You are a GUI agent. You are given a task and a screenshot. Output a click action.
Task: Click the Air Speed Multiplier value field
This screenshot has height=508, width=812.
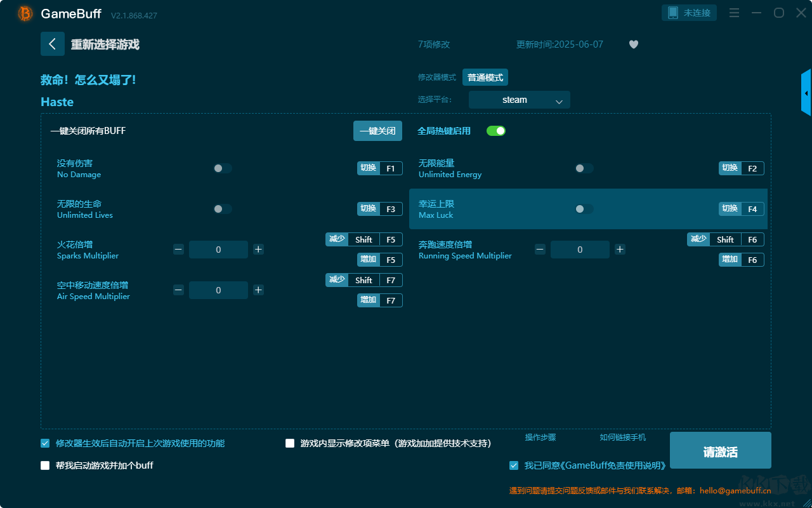pos(218,290)
